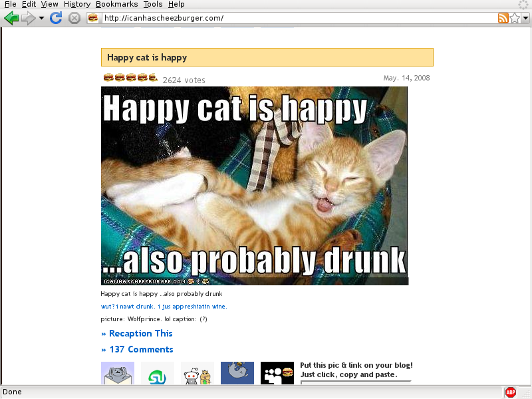532x399 pixels.
Task: Click the email-a-friend cat envelope icon
Action: coord(118,373)
